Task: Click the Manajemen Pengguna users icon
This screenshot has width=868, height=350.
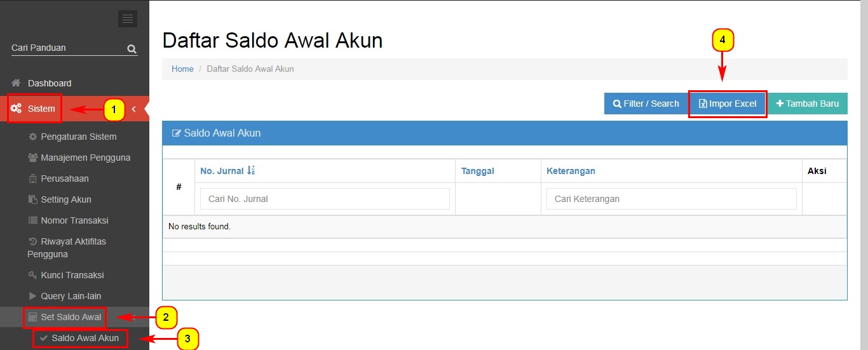Action: (33, 158)
